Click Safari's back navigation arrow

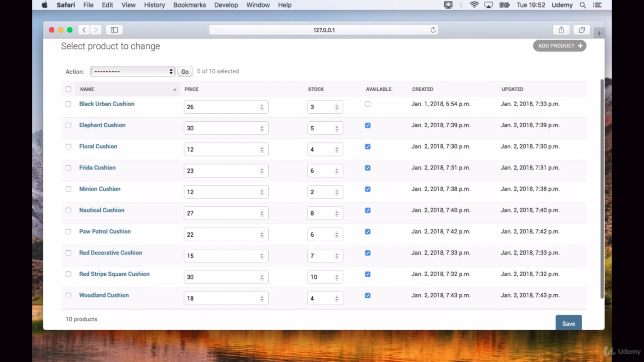84,30
